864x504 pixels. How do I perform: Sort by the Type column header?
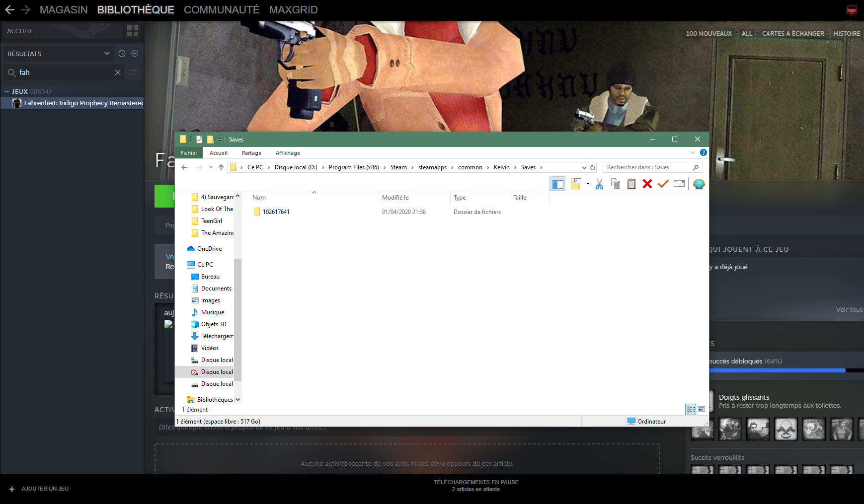point(480,198)
